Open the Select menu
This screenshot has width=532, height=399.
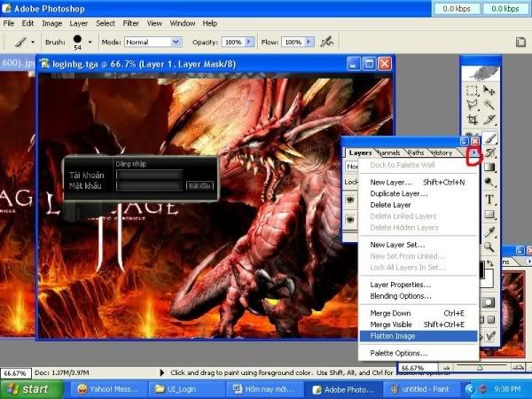pyautogui.click(x=106, y=23)
